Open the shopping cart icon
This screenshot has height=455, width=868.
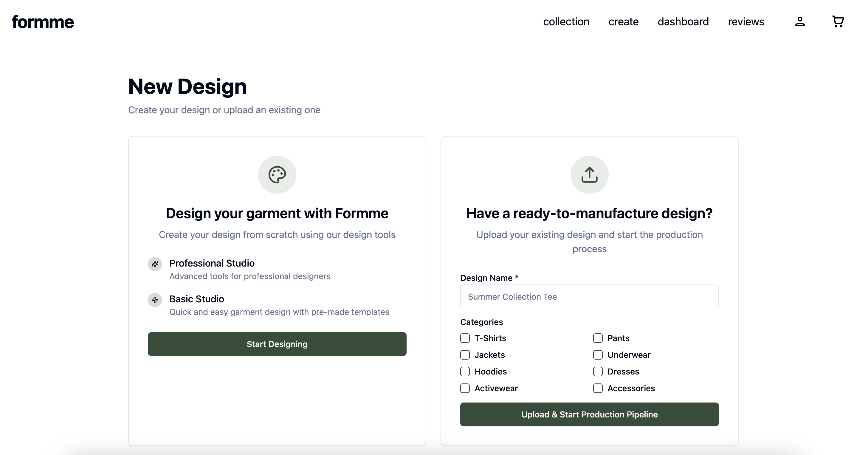coord(838,21)
